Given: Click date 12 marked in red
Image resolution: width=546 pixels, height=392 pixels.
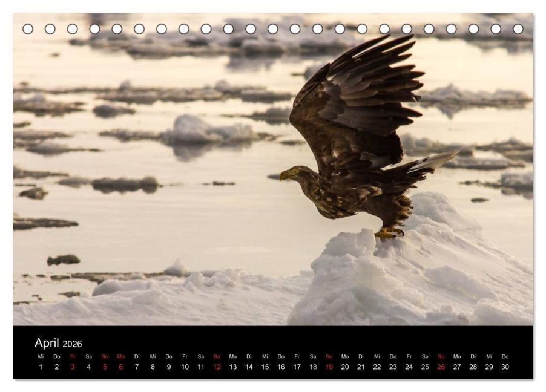Looking at the screenshot, I should (x=217, y=367).
